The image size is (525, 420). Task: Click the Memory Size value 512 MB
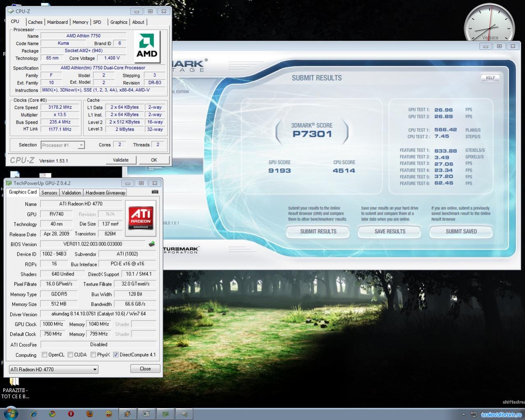[59, 304]
